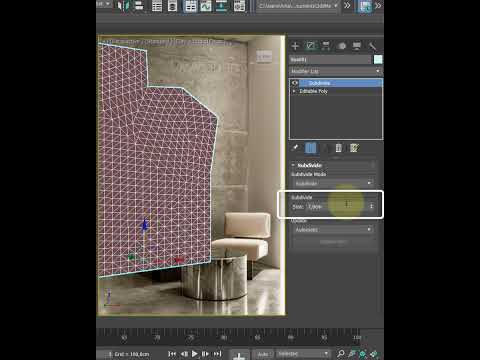Image resolution: width=480 pixels, height=360 pixels.
Task: Open the project path dropdown
Action: click(298, 6)
